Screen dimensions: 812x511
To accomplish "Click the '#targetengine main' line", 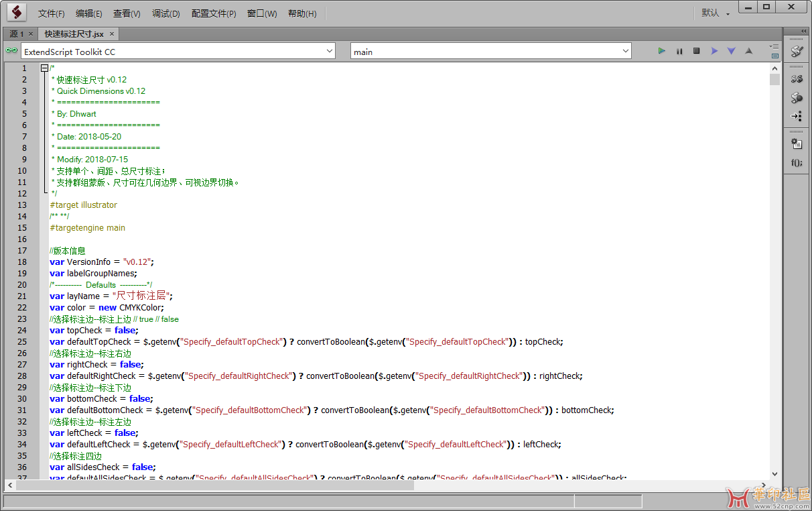I will [87, 228].
